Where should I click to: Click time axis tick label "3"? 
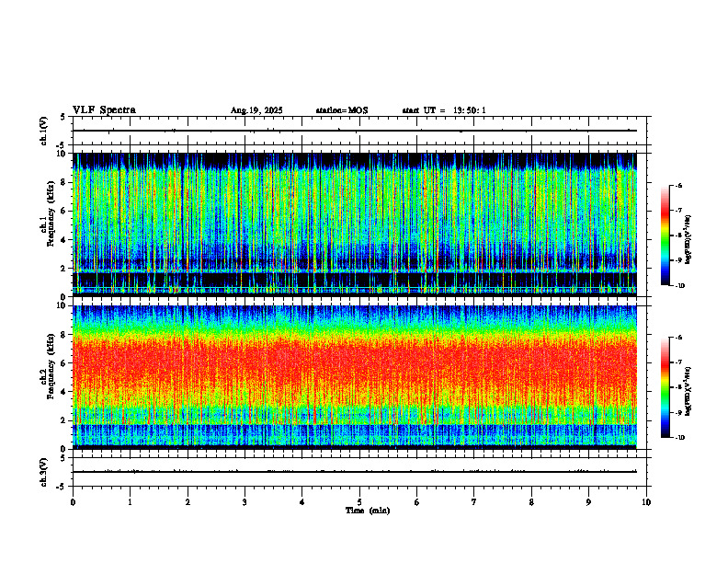[245, 502]
